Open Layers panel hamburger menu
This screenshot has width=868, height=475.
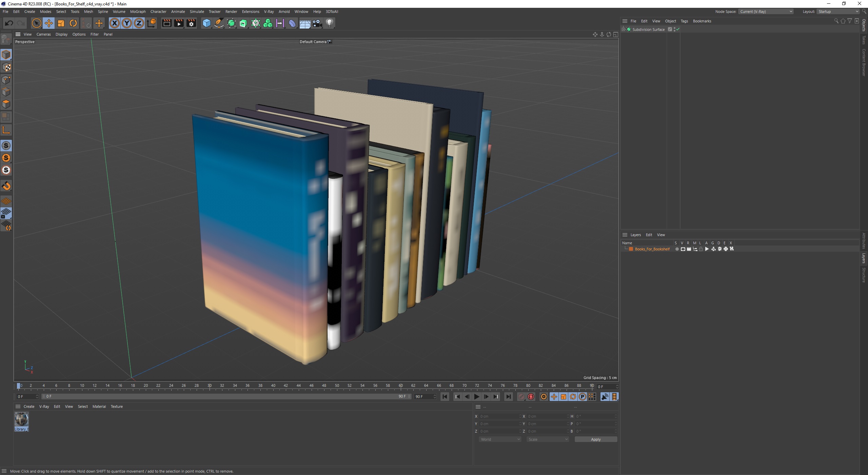pos(625,235)
